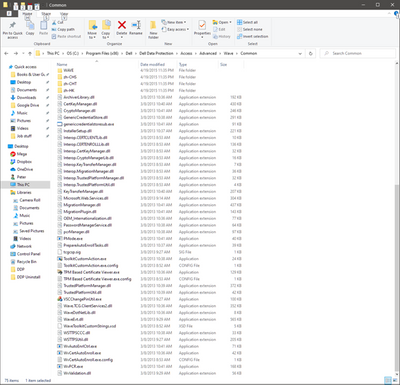Open the Easy access dropdown
Viewport: 400px width, 385px height.
pos(175,29)
